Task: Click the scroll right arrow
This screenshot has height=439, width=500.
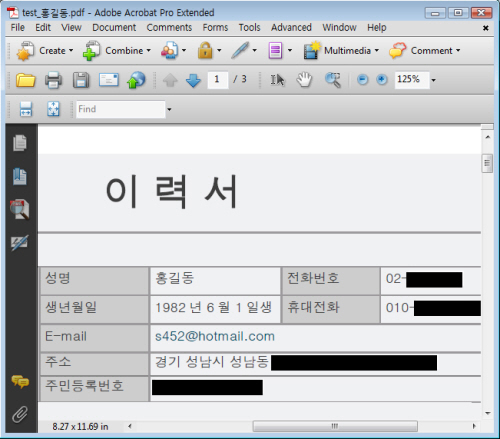Action: [474, 426]
